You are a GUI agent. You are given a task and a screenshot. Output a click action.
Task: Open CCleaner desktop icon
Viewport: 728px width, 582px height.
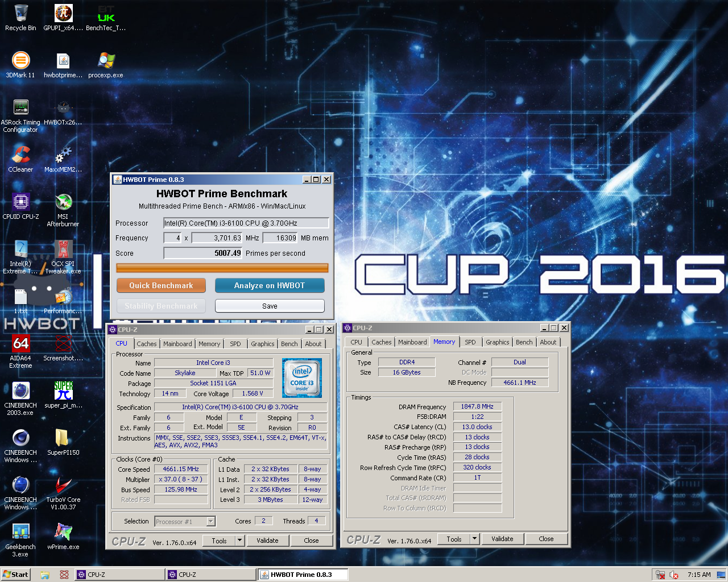(20, 159)
